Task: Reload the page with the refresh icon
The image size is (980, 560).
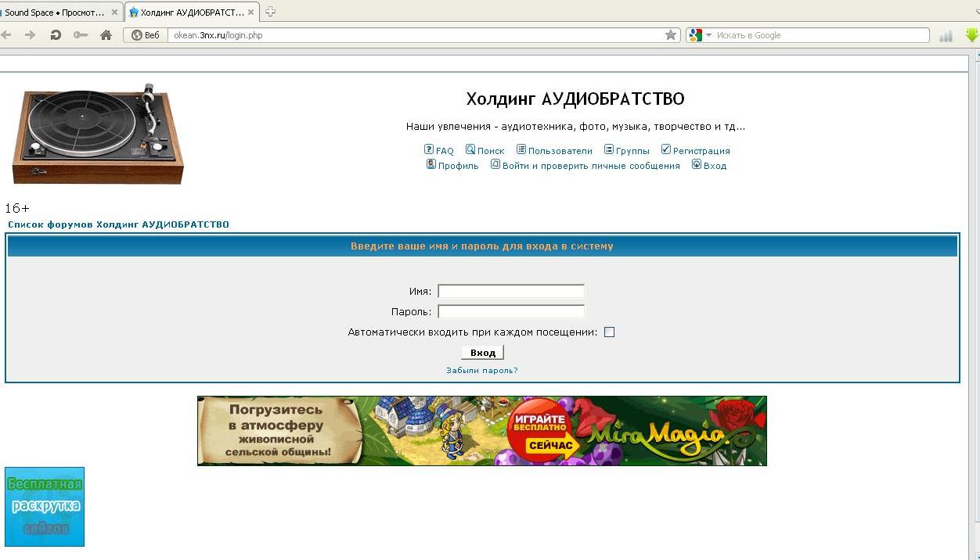Action: (x=56, y=35)
